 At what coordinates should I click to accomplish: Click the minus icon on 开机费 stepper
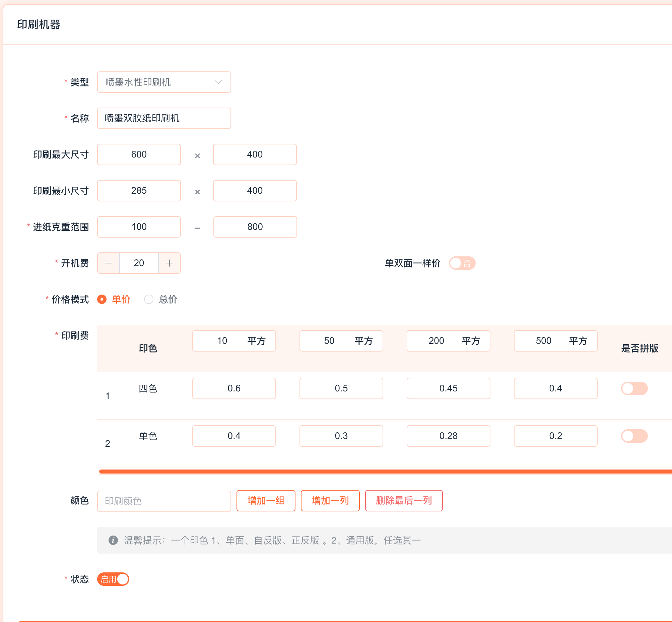tap(108, 263)
